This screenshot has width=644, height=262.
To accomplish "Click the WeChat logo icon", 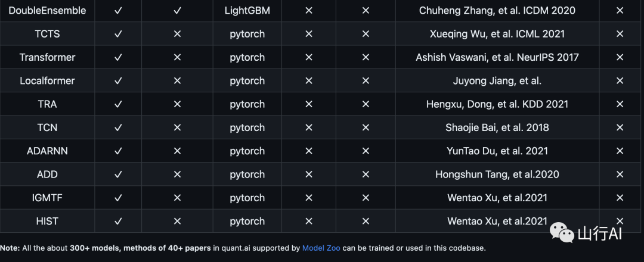I will tap(562, 232).
